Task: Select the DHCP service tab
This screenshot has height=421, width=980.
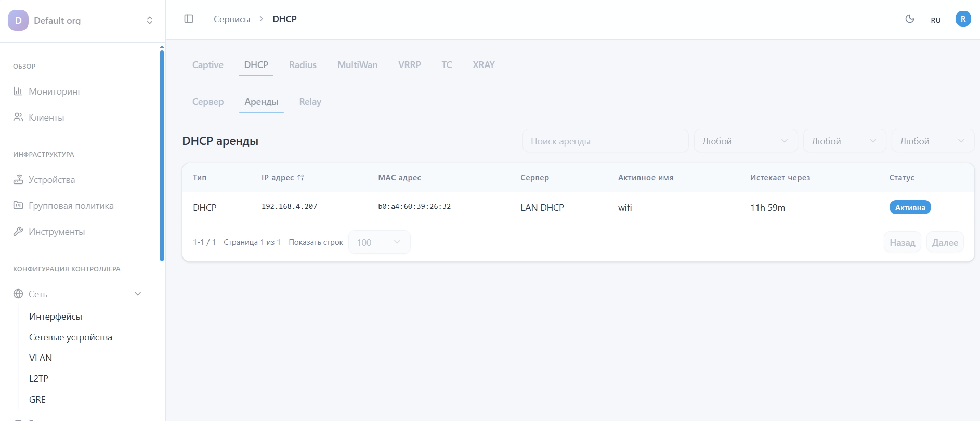Action: click(x=256, y=65)
